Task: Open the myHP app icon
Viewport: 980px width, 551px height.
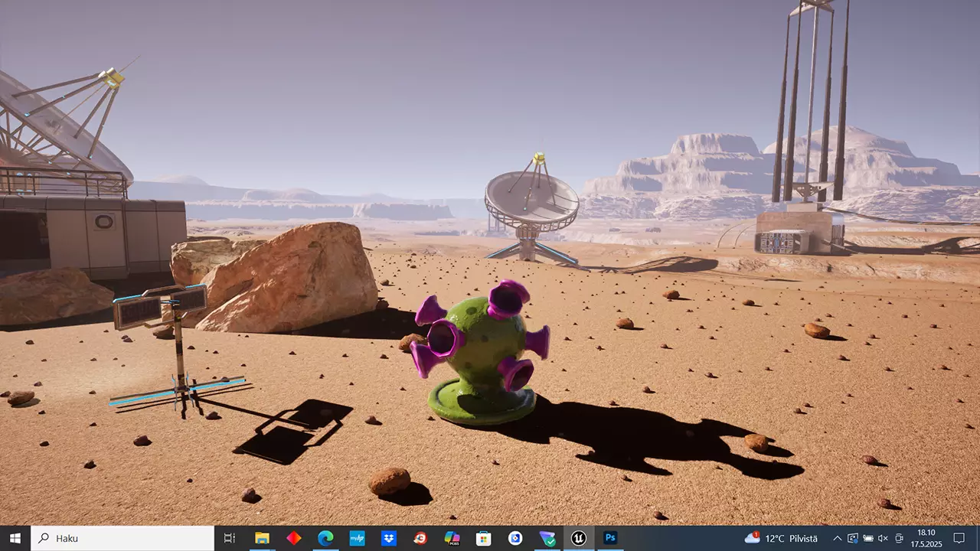Action: [357, 538]
